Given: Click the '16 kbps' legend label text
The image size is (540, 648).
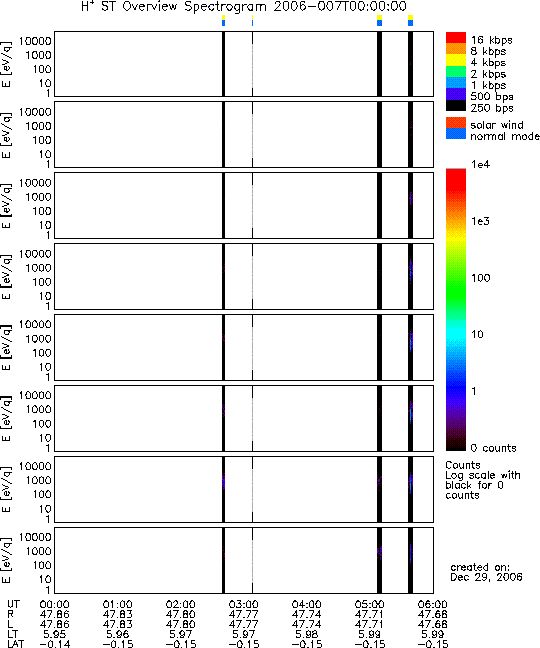Looking at the screenshot, I should coord(492,40).
